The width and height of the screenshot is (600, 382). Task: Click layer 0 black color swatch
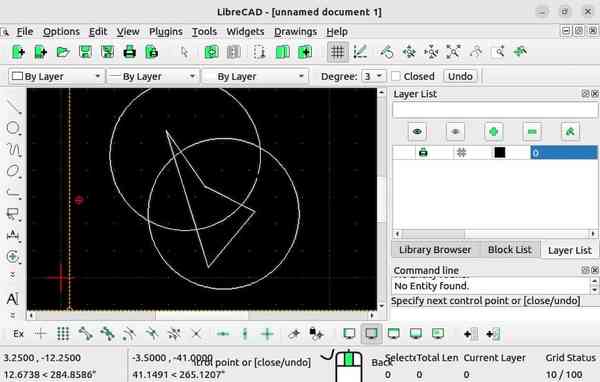(499, 152)
